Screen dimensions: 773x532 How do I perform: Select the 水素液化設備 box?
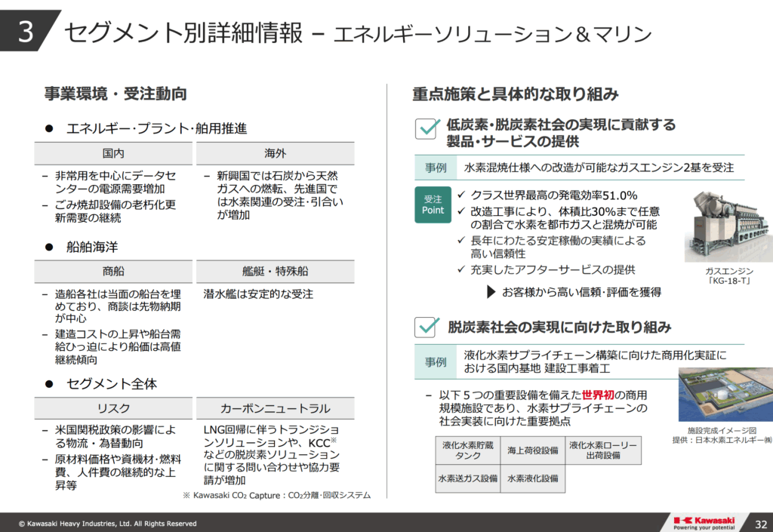[533, 478]
